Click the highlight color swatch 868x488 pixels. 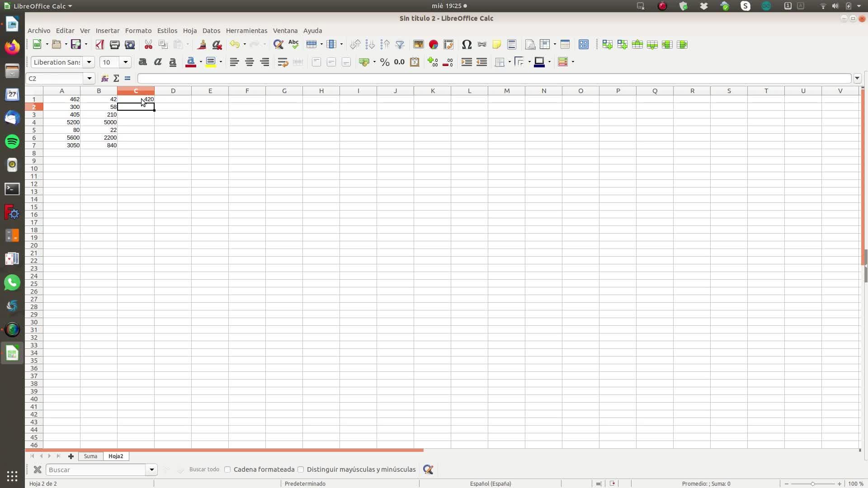point(211,62)
